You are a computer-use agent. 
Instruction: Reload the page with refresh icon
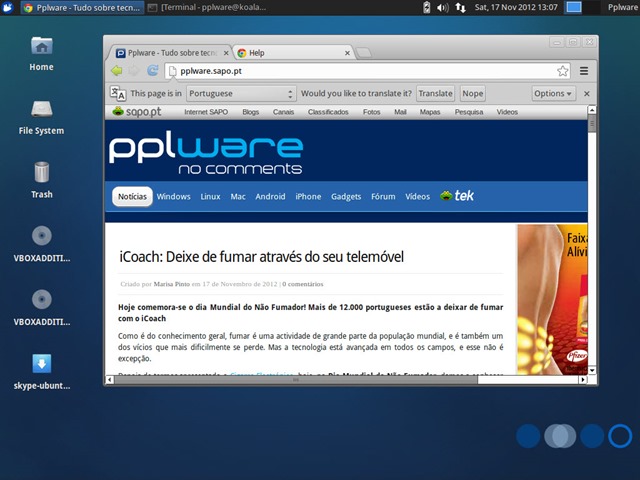[153, 71]
